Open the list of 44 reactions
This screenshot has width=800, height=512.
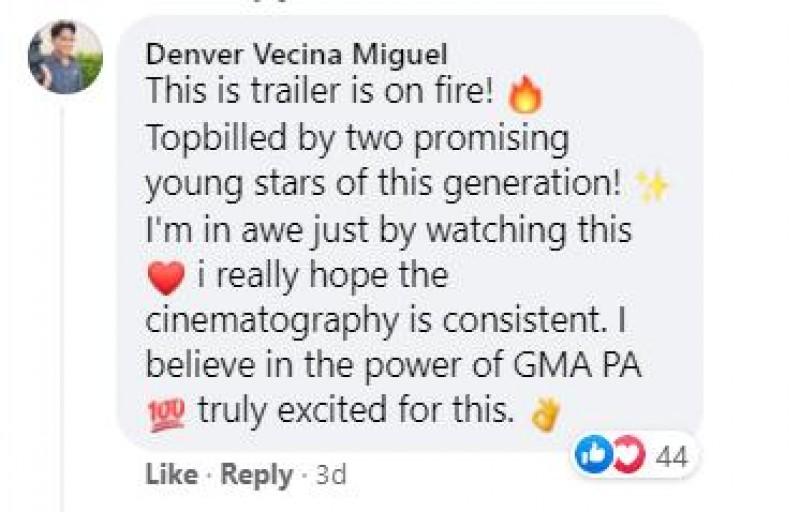click(x=669, y=458)
